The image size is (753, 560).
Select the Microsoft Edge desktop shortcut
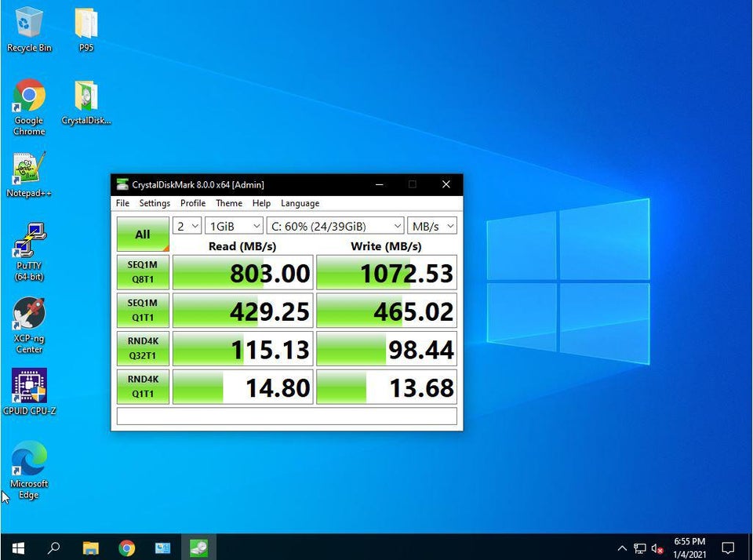29,471
